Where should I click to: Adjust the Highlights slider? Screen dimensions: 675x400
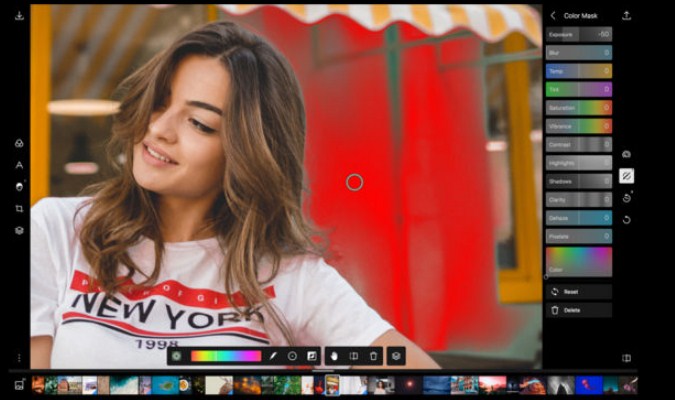[x=579, y=163]
